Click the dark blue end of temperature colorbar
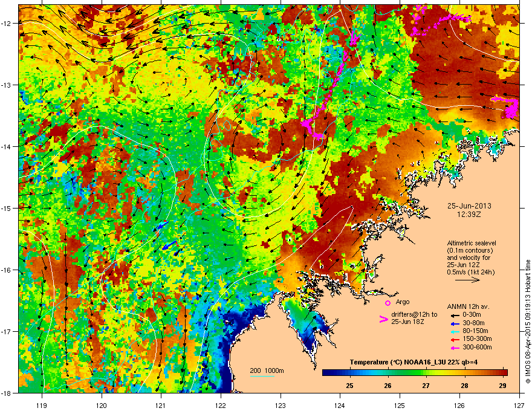532x411 pixels. click(326, 373)
